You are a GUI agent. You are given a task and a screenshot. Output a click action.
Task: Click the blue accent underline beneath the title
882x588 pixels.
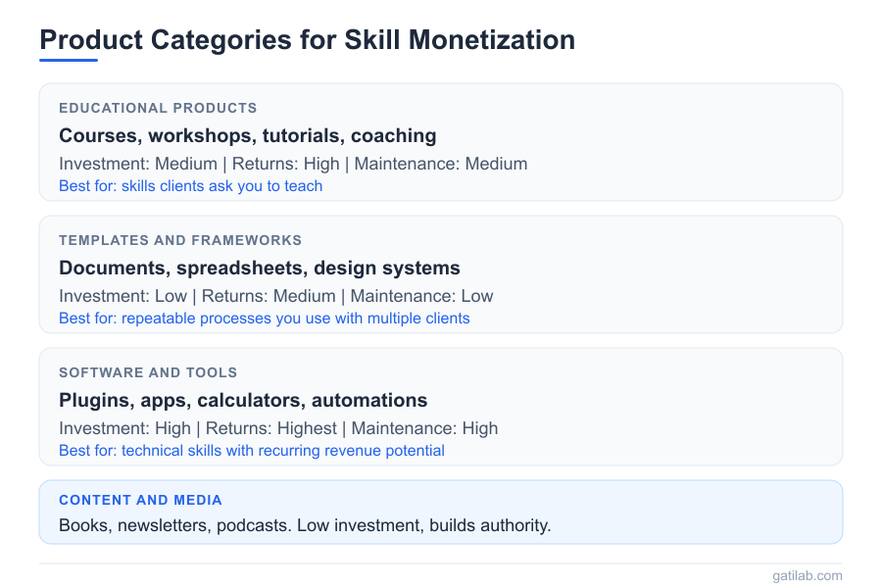69,60
